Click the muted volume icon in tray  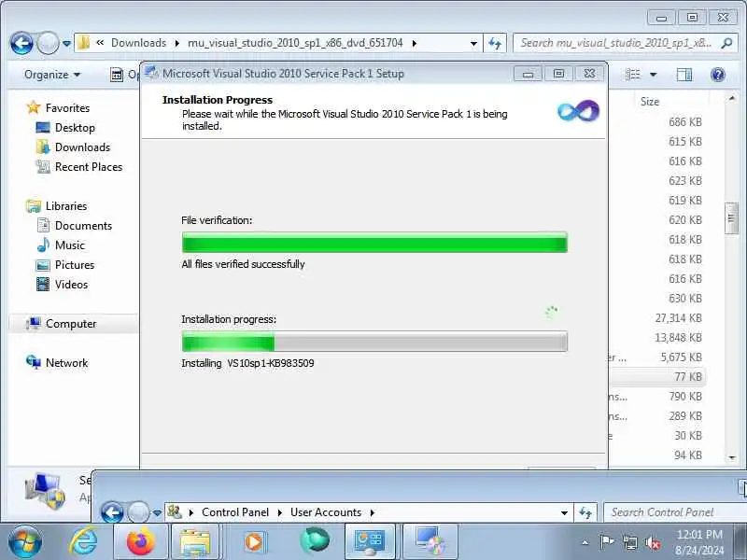tap(652, 542)
